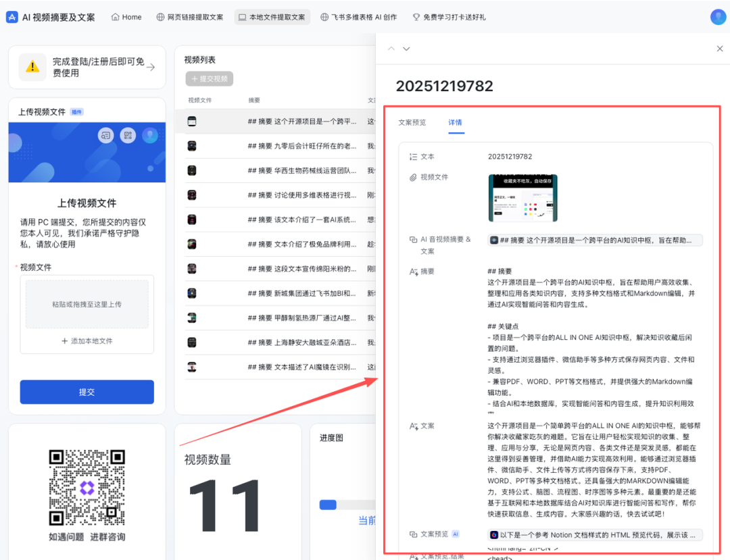
Task: Click the user avatar at top right
Action: tap(718, 17)
